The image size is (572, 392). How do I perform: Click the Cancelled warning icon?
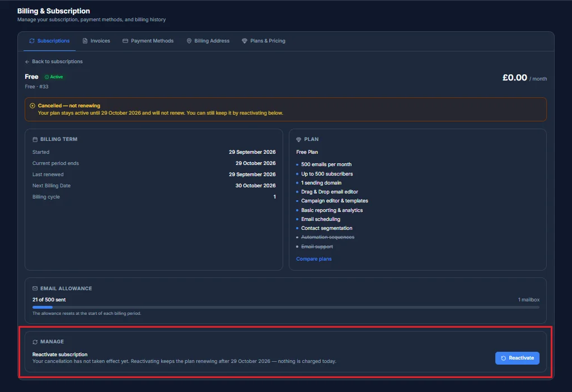point(32,106)
